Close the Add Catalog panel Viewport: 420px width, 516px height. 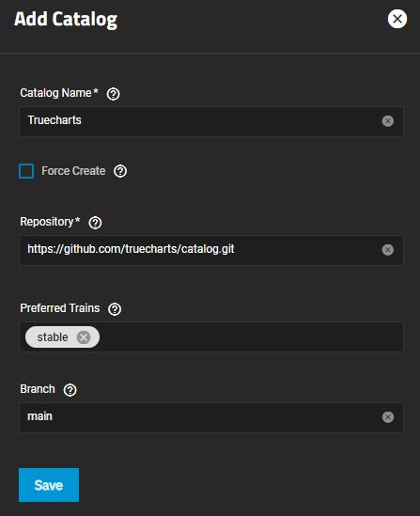pos(397,19)
